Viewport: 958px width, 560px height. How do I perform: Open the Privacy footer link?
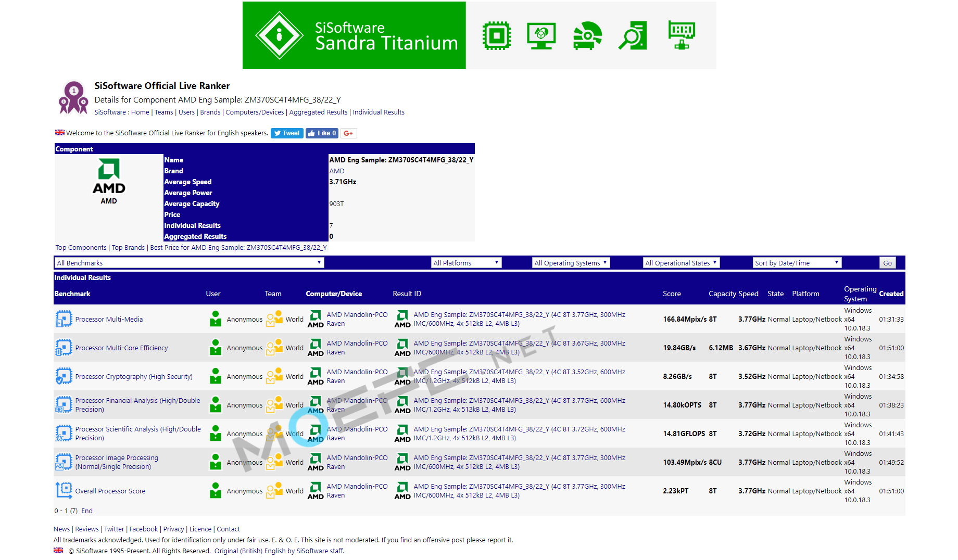[174, 529]
